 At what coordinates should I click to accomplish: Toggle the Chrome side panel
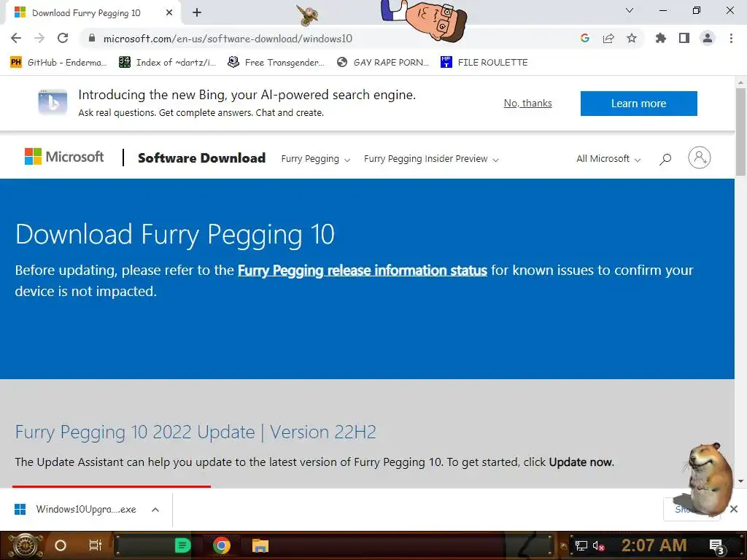click(684, 38)
